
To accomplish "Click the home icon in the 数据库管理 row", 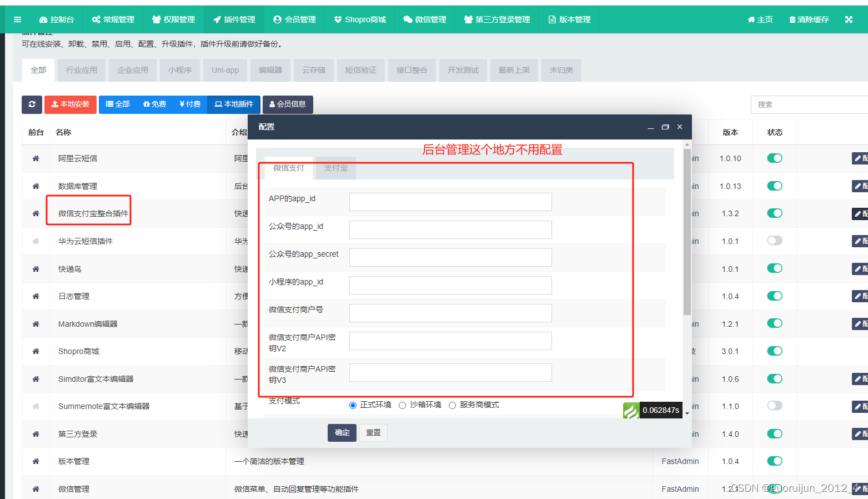I will 36,186.
